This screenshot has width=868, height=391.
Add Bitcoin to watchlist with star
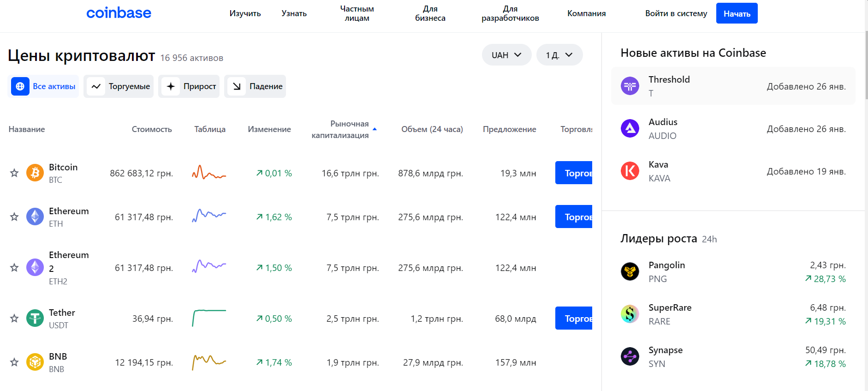[14, 173]
